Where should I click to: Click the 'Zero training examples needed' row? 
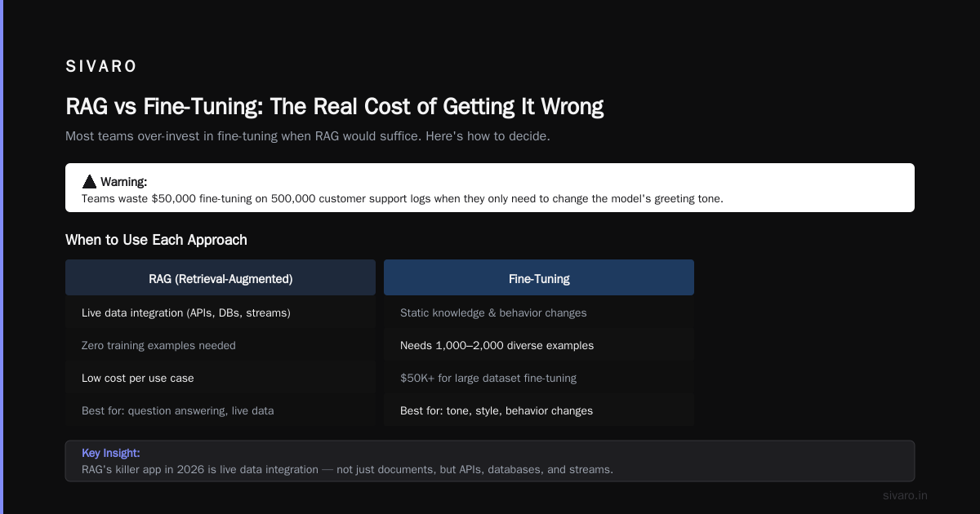point(220,345)
